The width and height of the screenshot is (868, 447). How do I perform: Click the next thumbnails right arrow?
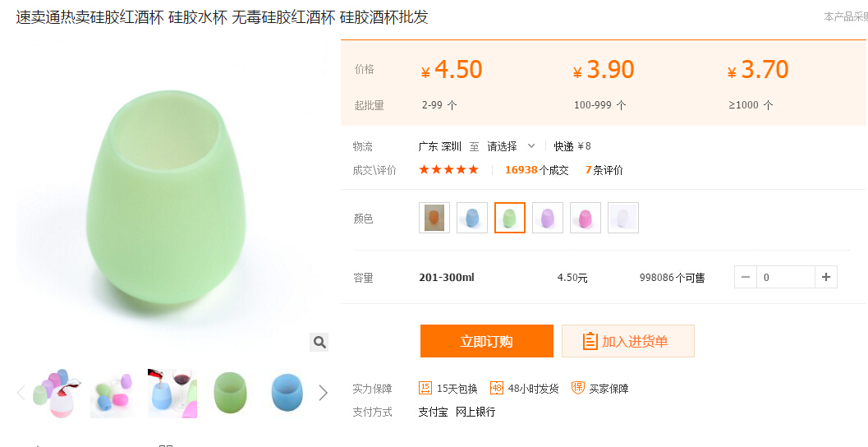(x=323, y=393)
